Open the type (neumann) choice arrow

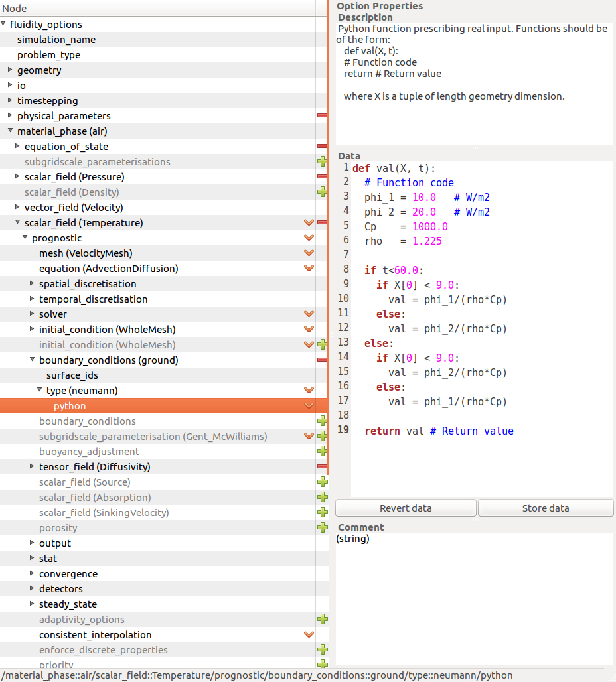point(309,390)
